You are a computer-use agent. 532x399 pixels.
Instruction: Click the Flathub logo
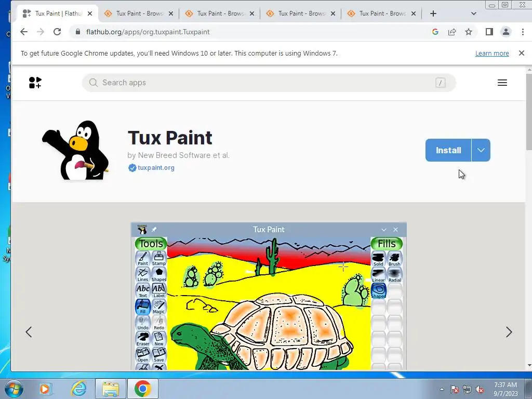[x=35, y=83]
